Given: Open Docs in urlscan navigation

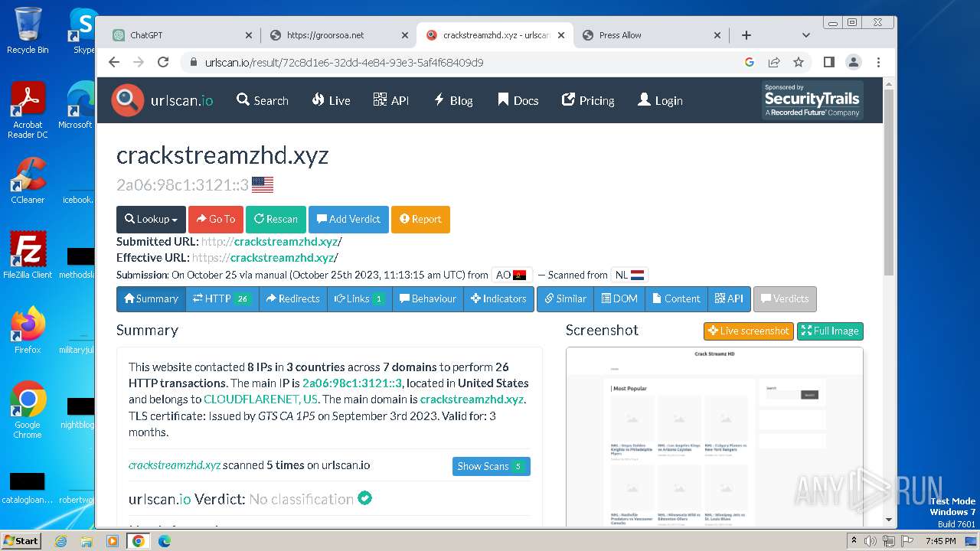Looking at the screenshot, I should pos(518,100).
